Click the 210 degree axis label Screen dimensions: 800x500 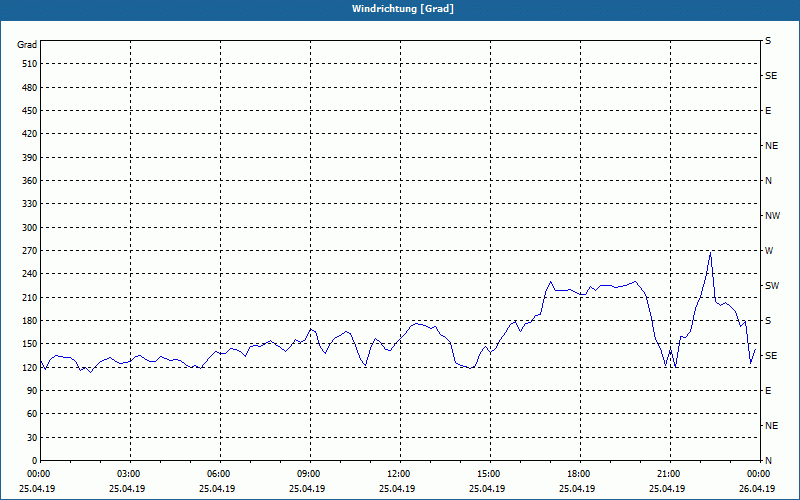point(30,297)
